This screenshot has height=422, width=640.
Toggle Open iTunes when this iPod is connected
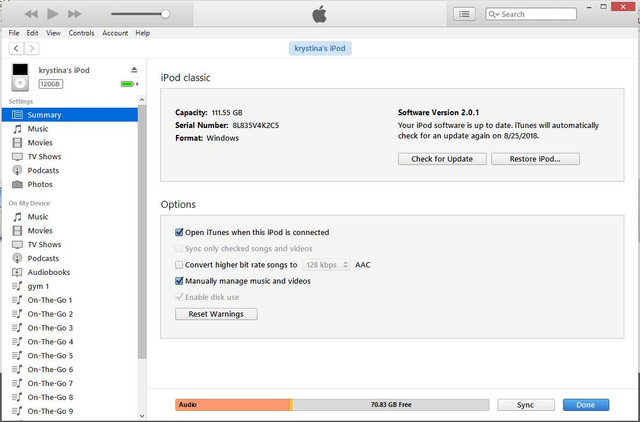(179, 232)
